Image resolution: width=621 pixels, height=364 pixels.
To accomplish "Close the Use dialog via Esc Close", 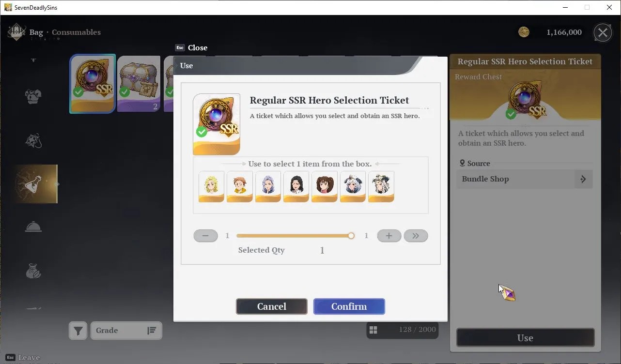I will click(191, 47).
